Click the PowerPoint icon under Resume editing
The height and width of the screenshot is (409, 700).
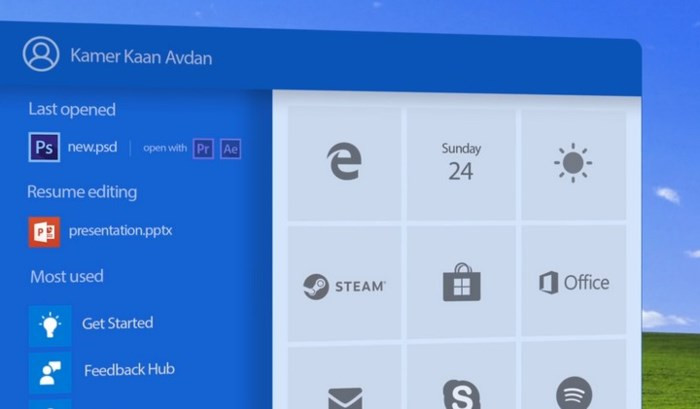pyautogui.click(x=44, y=231)
